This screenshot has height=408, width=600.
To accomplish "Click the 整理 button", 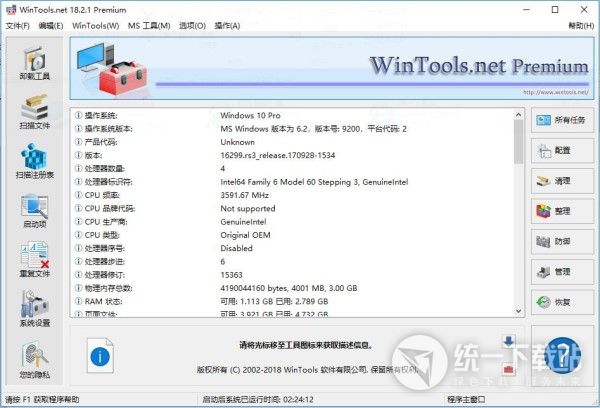I will point(562,211).
